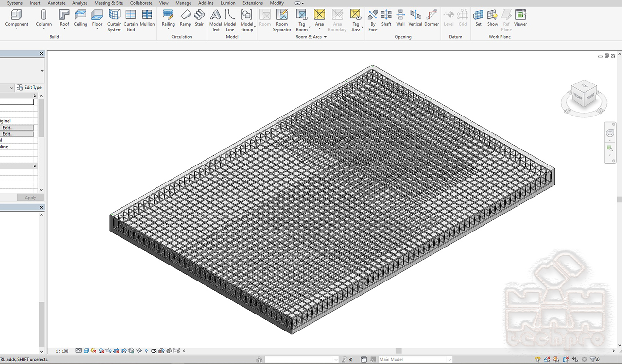Open the Detail Level control
The height and width of the screenshot is (364, 622).
click(x=78, y=351)
